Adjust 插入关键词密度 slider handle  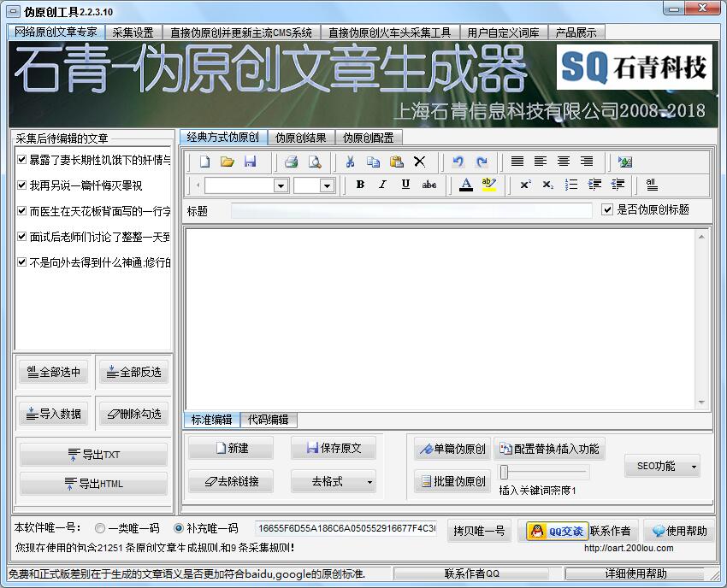coord(504,472)
